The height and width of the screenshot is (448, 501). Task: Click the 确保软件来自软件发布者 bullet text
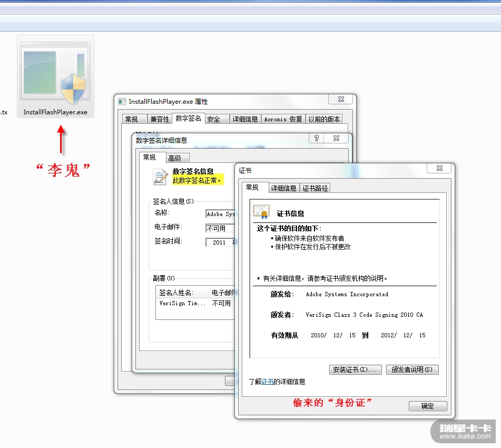[310, 238]
